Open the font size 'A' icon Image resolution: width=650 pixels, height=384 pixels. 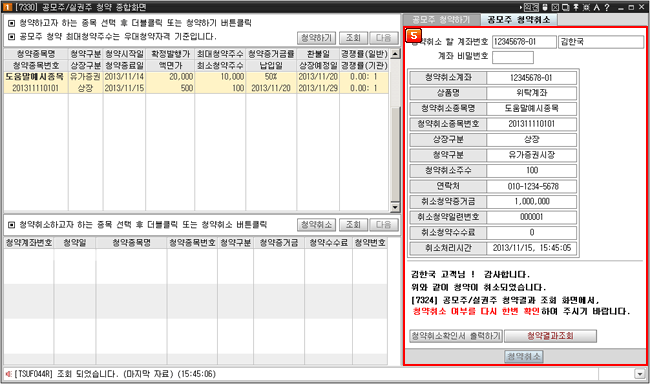coord(597,7)
